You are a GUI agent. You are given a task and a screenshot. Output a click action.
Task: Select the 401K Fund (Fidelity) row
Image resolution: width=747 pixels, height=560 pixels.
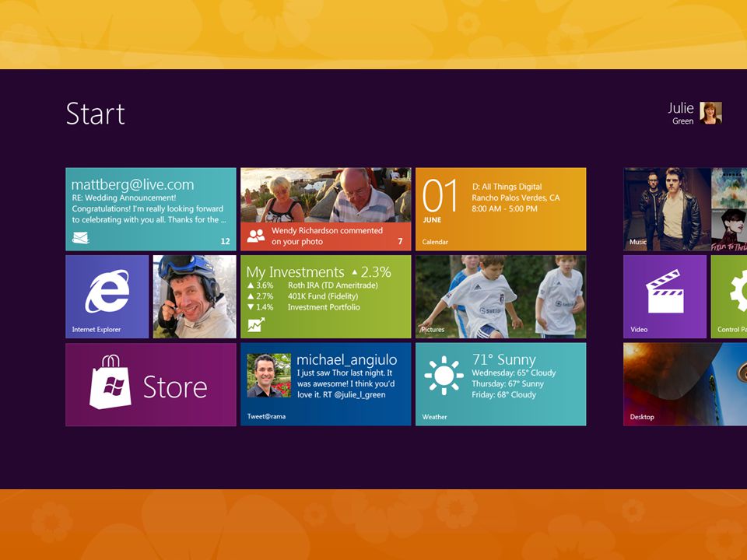click(x=303, y=296)
